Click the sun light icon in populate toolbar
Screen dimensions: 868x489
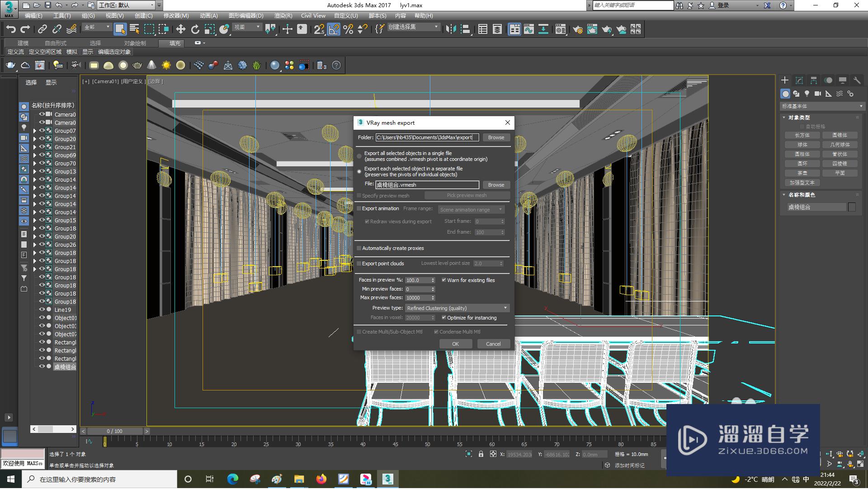[166, 66]
